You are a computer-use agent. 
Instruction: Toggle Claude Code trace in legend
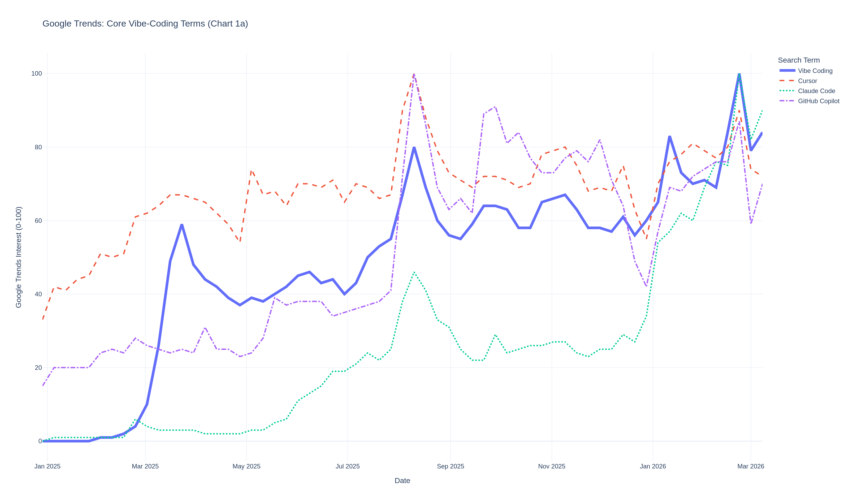point(816,91)
